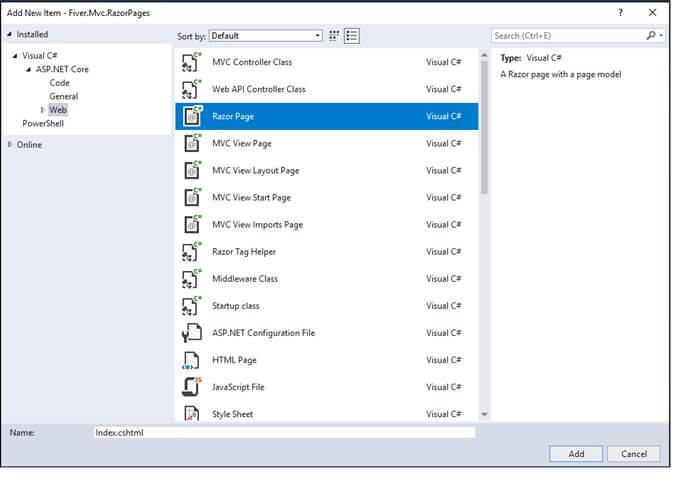673x483 pixels.
Task: Select the Middleware Class icon
Action: point(191,279)
